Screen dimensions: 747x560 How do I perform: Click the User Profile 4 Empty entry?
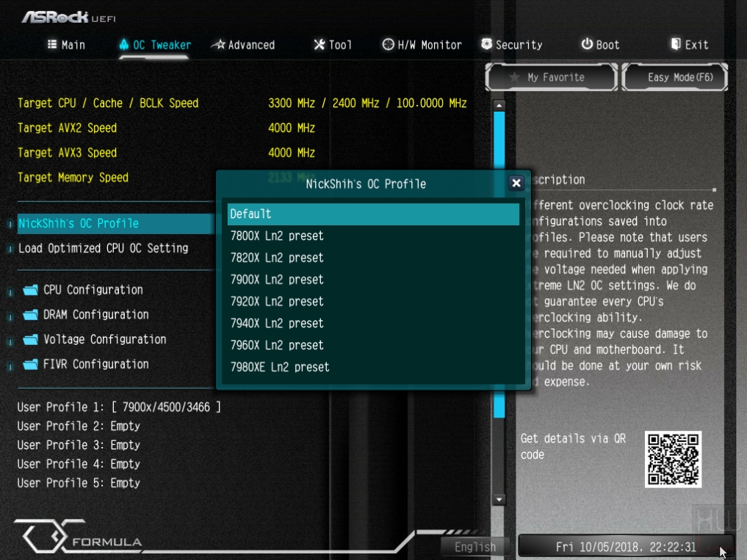point(79,465)
